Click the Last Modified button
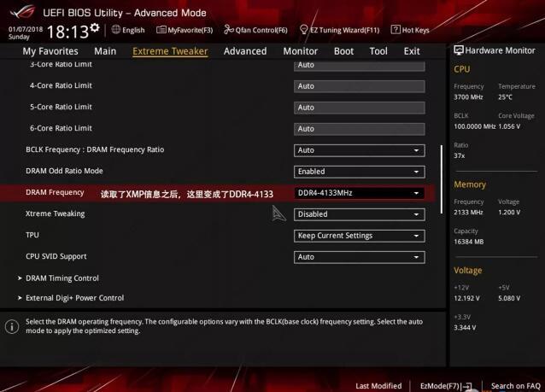 click(x=378, y=386)
